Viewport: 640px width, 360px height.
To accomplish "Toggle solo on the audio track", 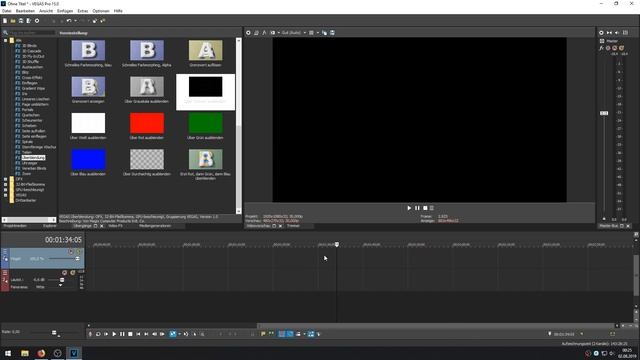I will coord(73,273).
